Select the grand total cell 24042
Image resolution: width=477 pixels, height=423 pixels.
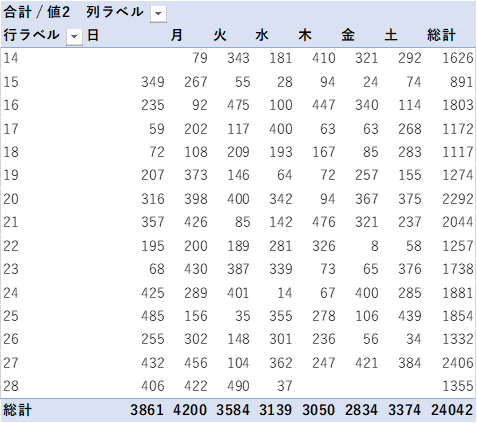(x=452, y=410)
